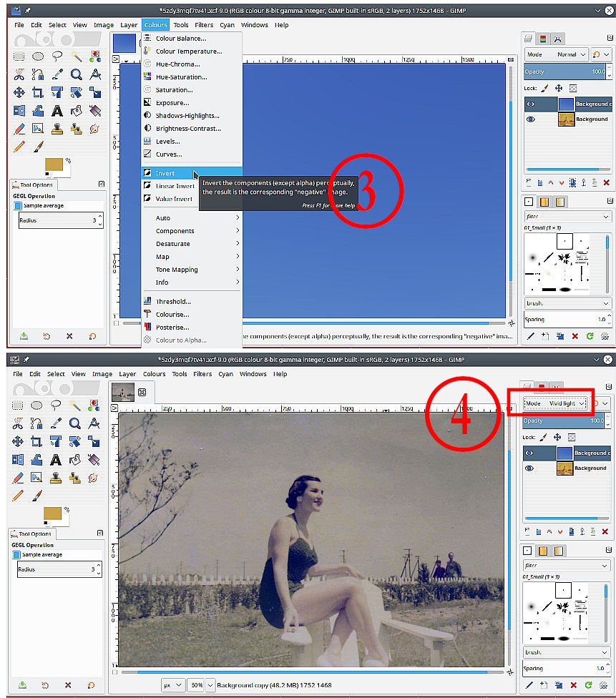Select Zoom magnifier tool in the photo GIMP window
The image size is (616, 698).
click(75, 423)
